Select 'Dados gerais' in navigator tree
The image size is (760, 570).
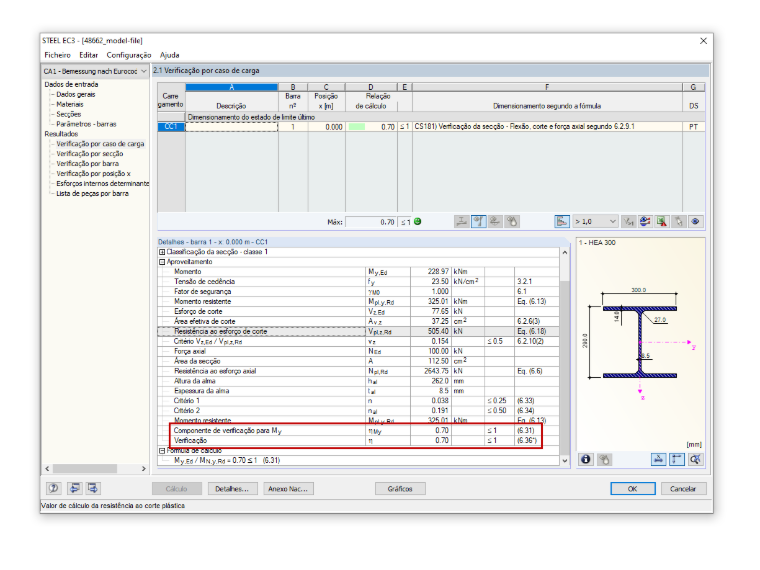[x=76, y=95]
